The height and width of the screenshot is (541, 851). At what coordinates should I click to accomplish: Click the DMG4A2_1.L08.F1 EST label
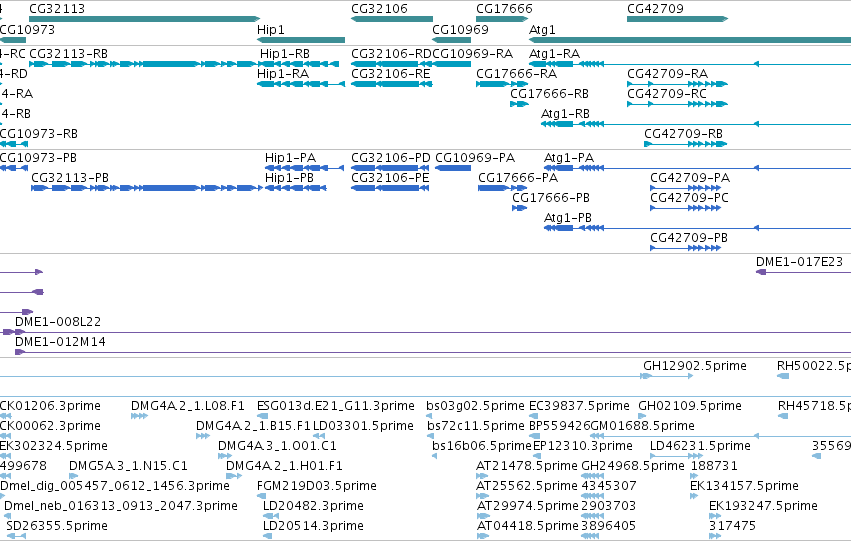(x=188, y=406)
